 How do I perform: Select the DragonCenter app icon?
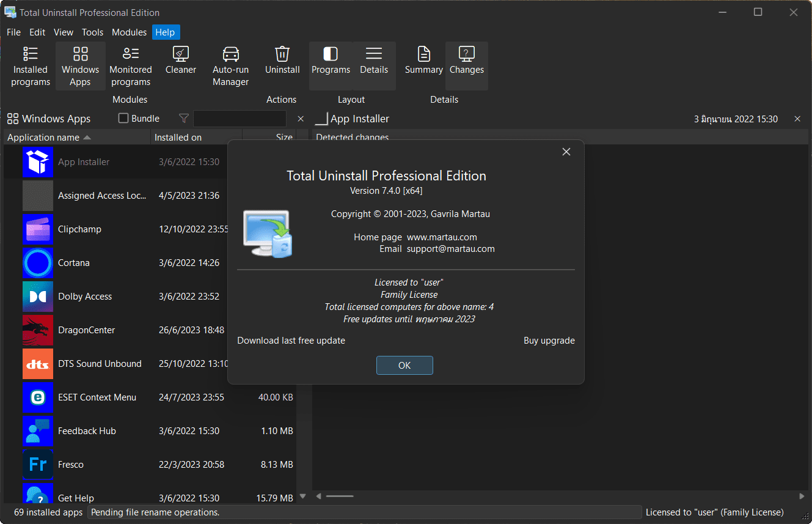click(x=38, y=330)
